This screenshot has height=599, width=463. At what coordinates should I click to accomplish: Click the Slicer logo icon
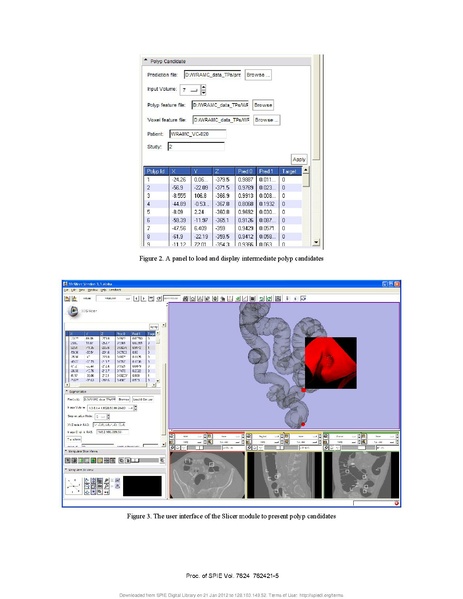pos(73,311)
